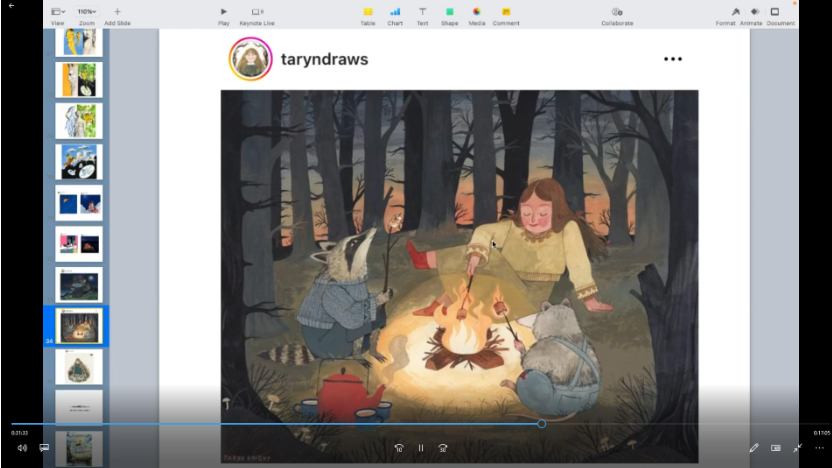
Task: Add a Comment
Action: click(x=506, y=16)
